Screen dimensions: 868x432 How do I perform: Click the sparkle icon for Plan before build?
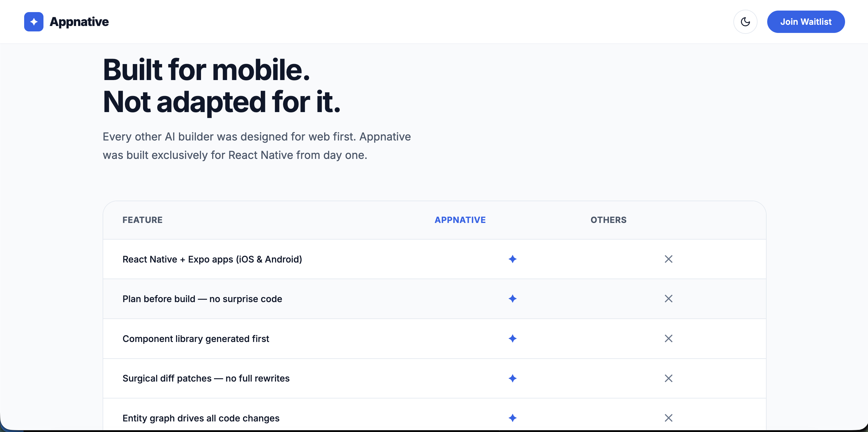point(512,299)
